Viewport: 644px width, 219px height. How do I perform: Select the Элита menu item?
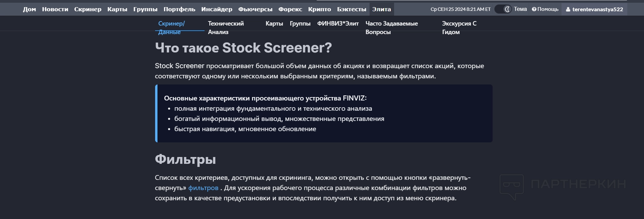coord(381,9)
